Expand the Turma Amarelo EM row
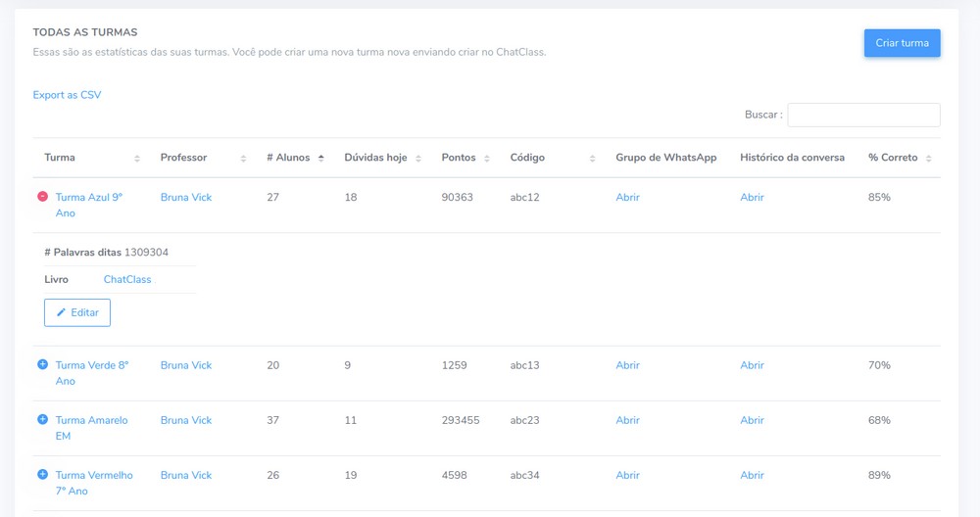Viewport: 980px width, 517px height. click(42, 420)
